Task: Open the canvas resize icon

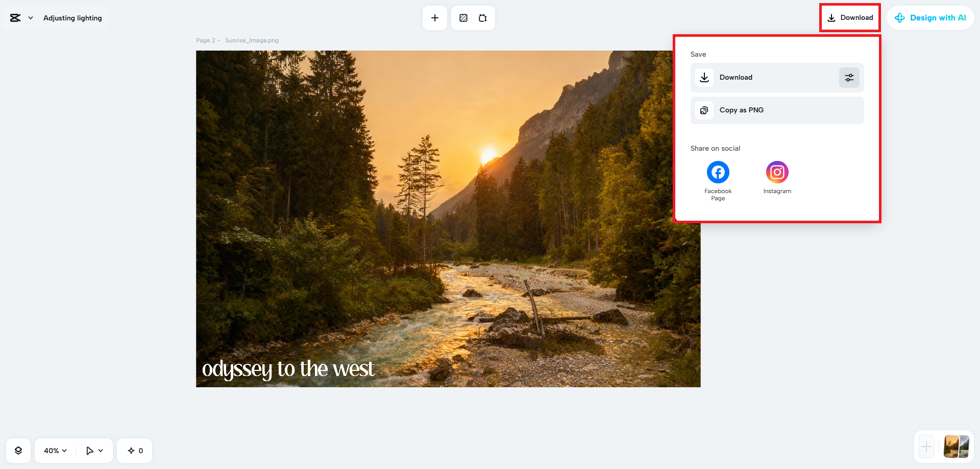Action: click(483, 18)
